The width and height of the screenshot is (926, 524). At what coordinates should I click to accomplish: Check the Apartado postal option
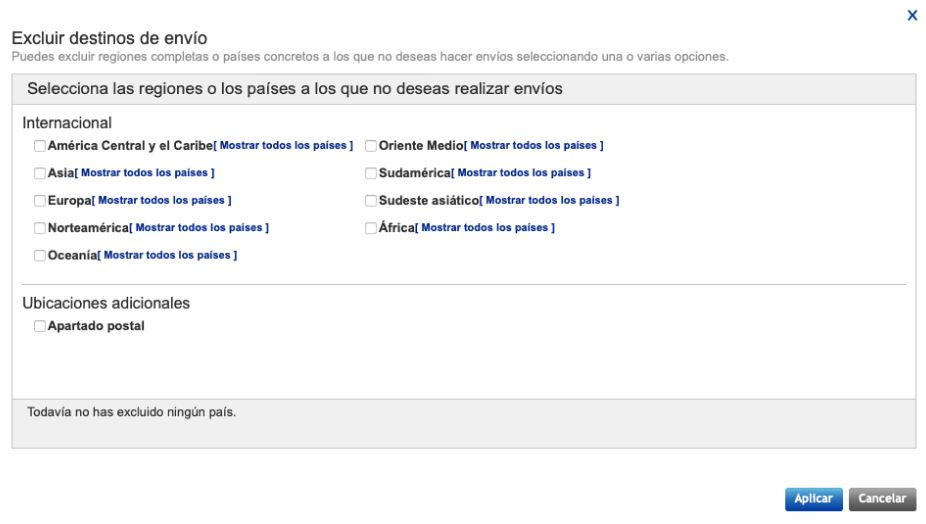[x=40, y=326]
